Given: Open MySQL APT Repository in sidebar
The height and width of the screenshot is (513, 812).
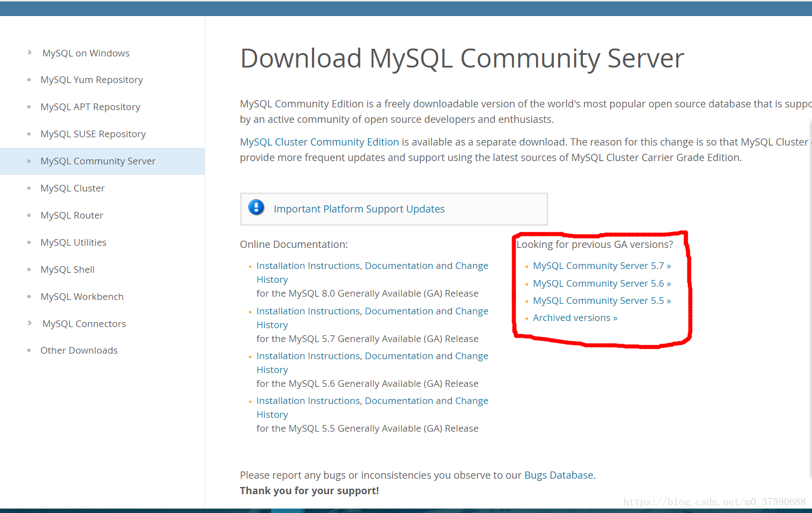Looking at the screenshot, I should click(90, 107).
